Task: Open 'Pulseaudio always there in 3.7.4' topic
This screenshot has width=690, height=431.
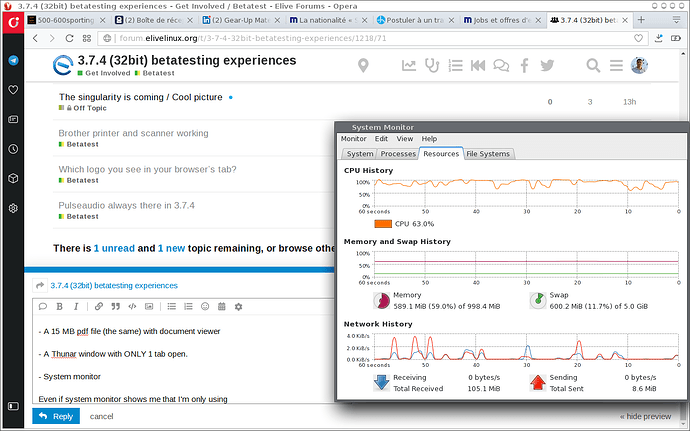Action: (x=126, y=205)
